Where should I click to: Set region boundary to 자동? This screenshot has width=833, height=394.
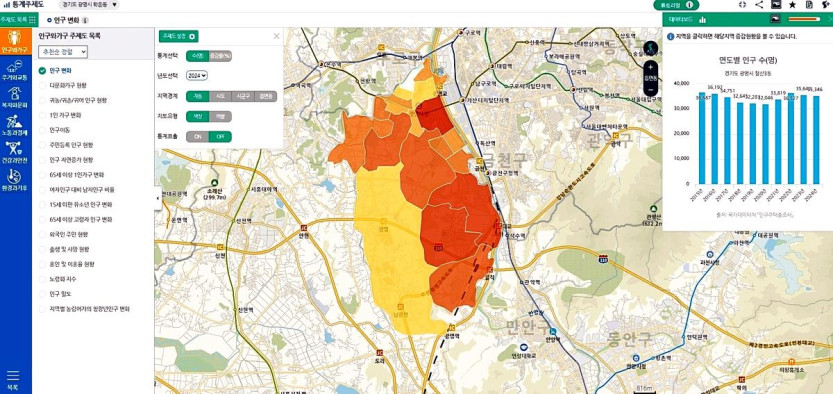pyautogui.click(x=198, y=96)
